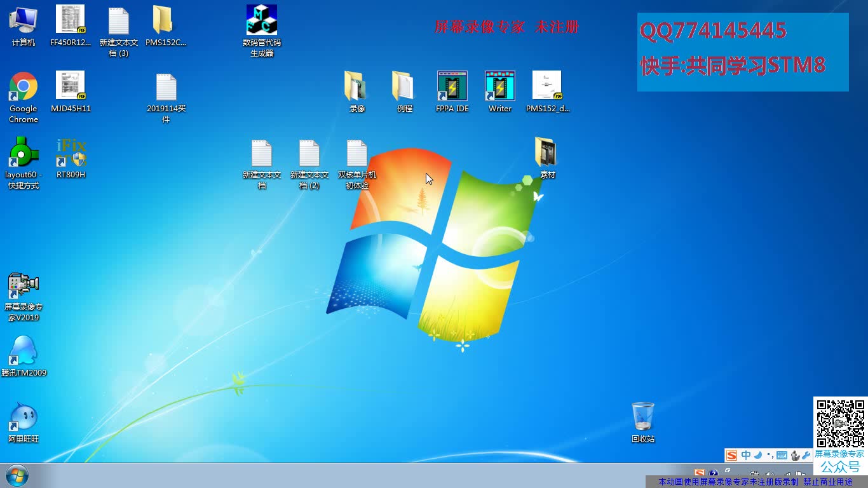The width and height of the screenshot is (868, 488).
Task: Select the Google Chrome shortcut
Action: point(24,97)
